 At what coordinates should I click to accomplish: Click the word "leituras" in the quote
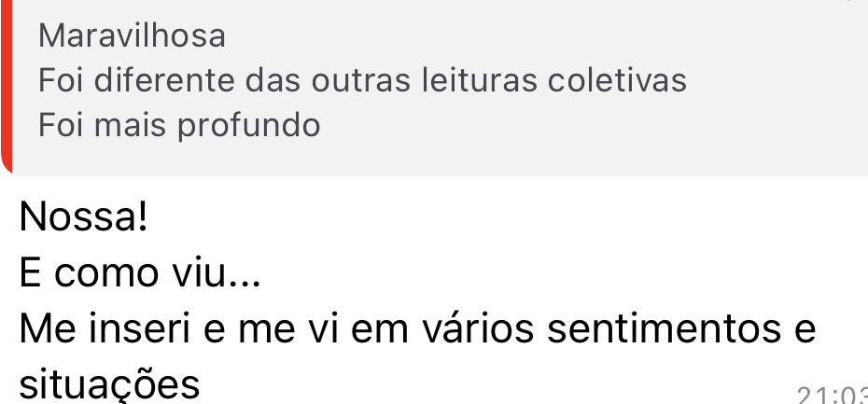pyautogui.click(x=481, y=81)
